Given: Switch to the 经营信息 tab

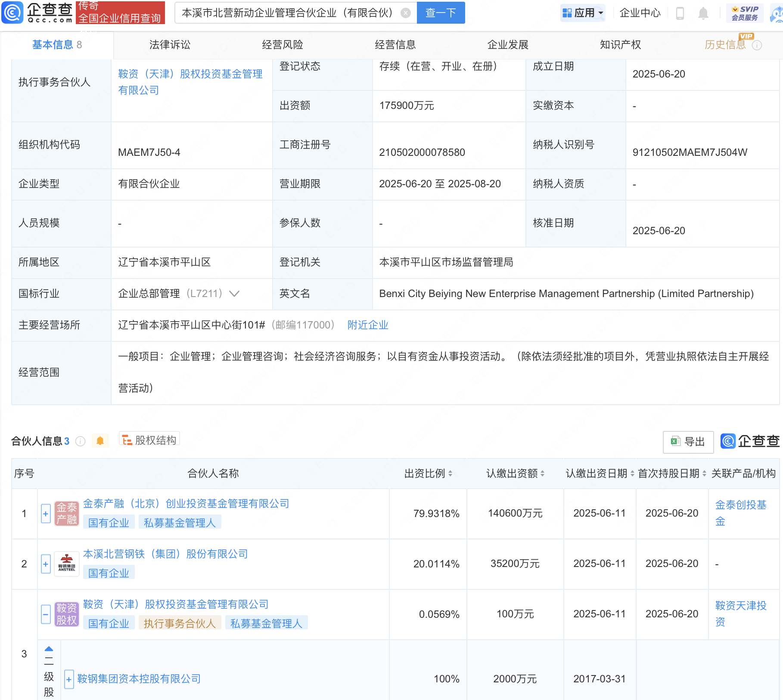Looking at the screenshot, I should click(x=395, y=45).
